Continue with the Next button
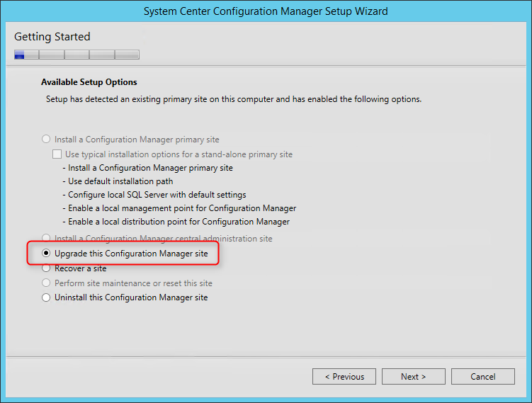532x403 pixels. [413, 377]
